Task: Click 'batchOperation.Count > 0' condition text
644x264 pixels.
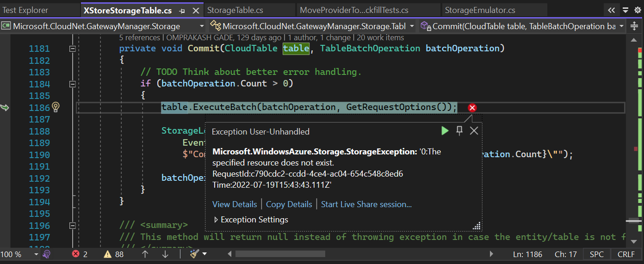Action: tap(224, 84)
